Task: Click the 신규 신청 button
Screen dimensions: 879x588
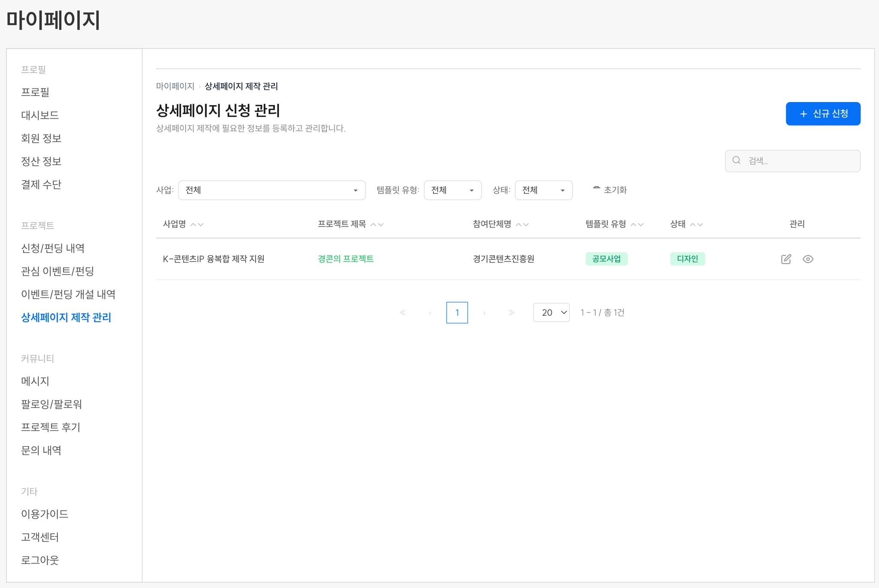Action: [823, 114]
